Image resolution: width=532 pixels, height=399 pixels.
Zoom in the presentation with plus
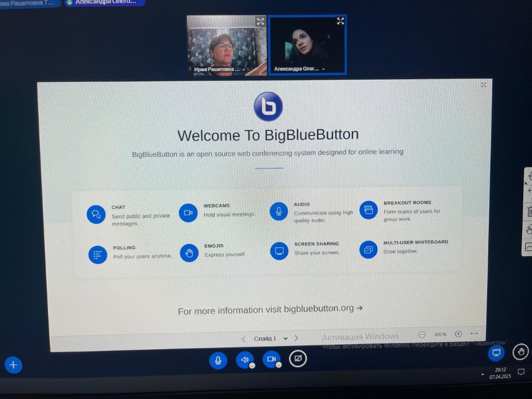click(x=458, y=334)
